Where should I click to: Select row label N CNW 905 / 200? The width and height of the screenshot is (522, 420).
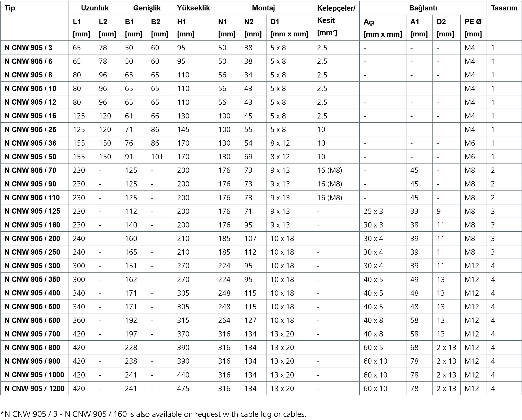[x=32, y=238]
